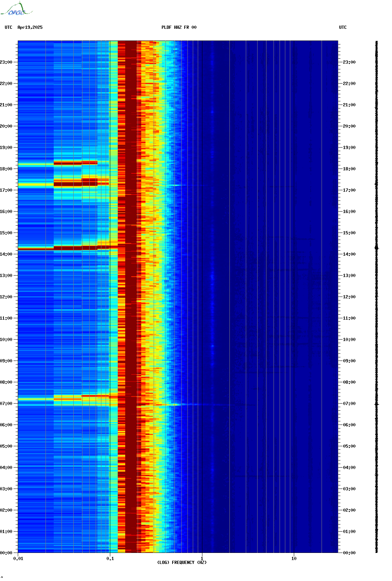Click the left 11:00 time label
The width and height of the screenshot is (392, 581).
point(6,318)
